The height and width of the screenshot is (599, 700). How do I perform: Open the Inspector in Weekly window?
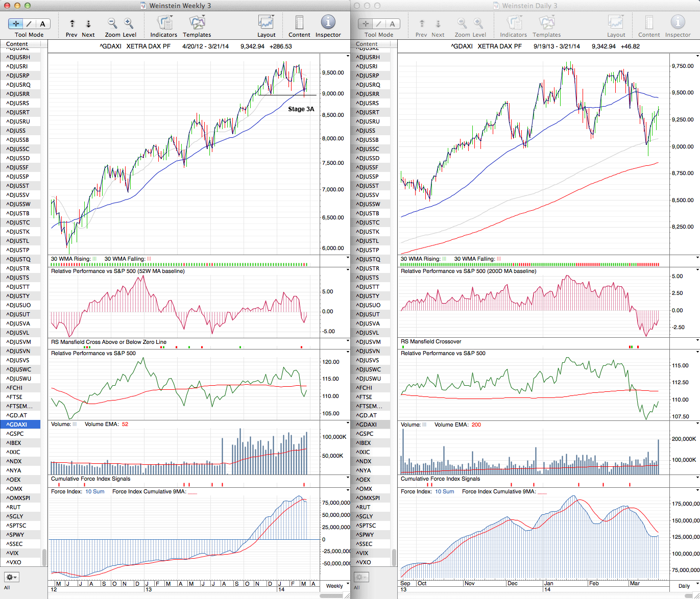pos(328,23)
